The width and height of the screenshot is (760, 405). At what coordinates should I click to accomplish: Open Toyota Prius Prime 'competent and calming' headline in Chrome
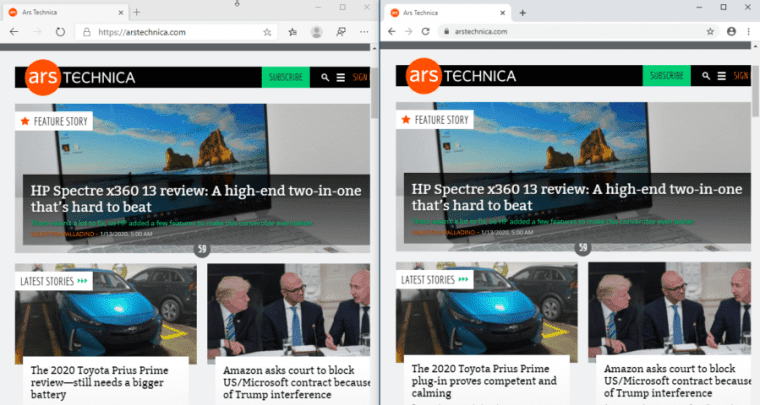[x=484, y=381]
